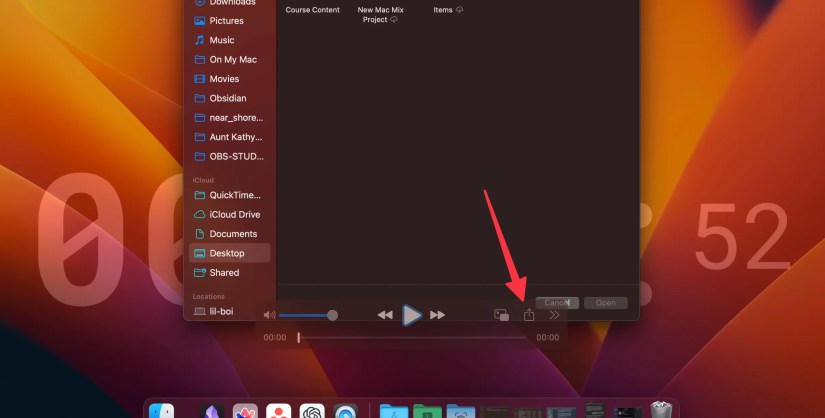The height and width of the screenshot is (418, 825).
Task: Open Finder from the Dock
Action: [x=162, y=411]
